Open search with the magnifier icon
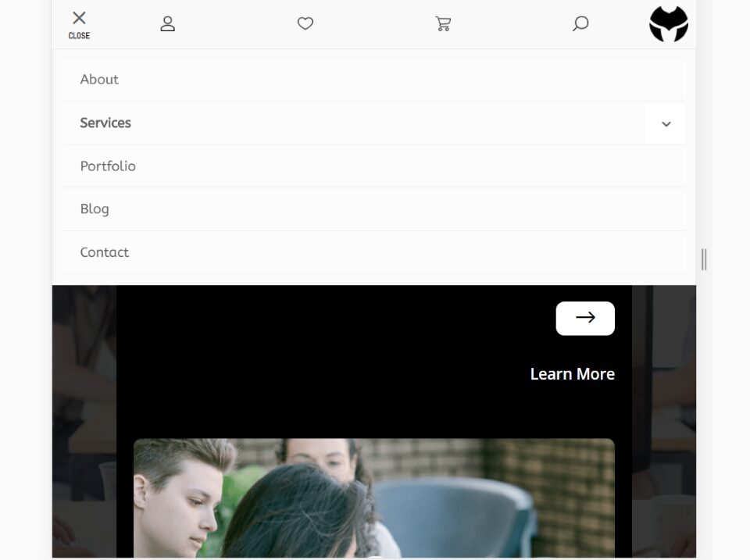The height and width of the screenshot is (560, 750). coord(580,23)
